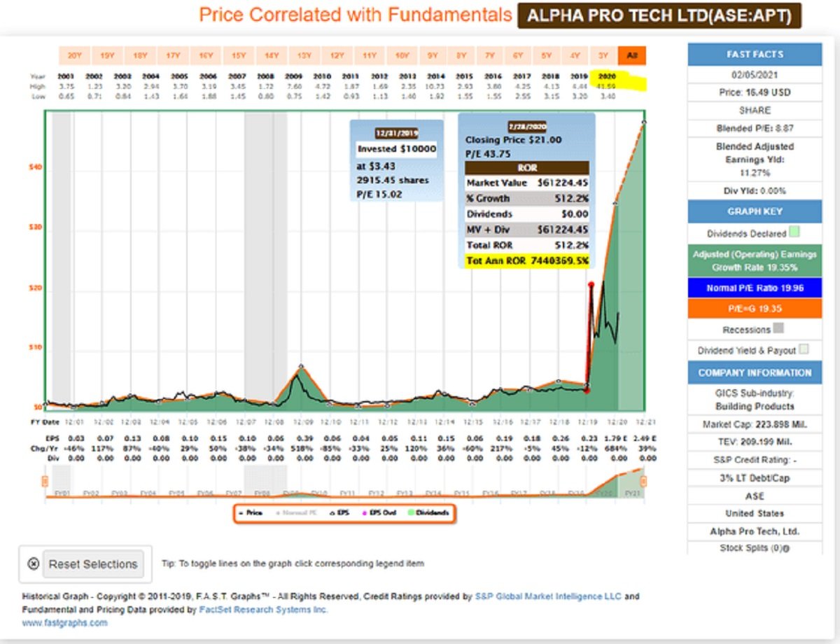Click the right range slider handle

643,482
